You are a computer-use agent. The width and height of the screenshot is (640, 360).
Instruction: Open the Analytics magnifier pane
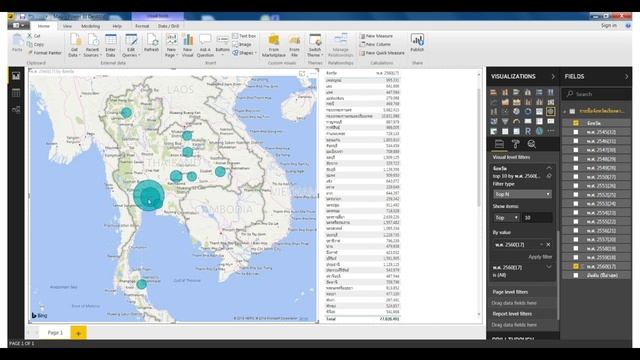[x=531, y=144]
